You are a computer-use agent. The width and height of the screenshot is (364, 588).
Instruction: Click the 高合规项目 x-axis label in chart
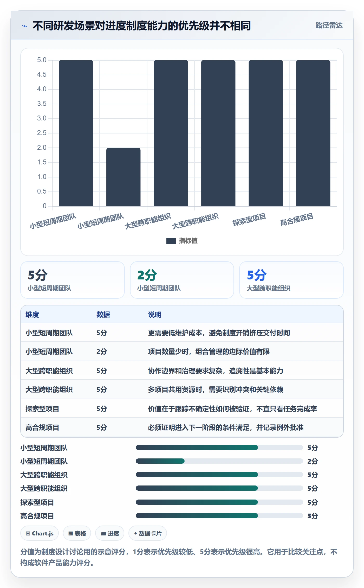pyautogui.click(x=296, y=219)
